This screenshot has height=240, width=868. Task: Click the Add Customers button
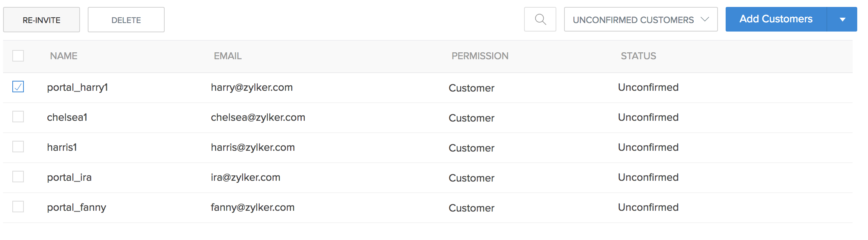coord(776,19)
